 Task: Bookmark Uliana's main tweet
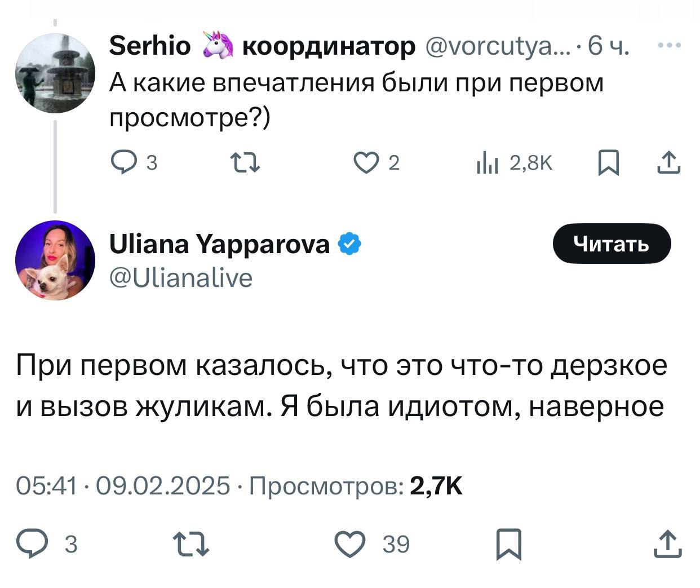click(x=509, y=545)
